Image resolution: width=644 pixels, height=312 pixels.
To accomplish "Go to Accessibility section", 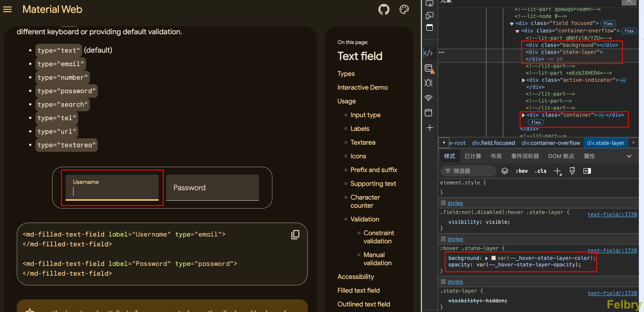I will coord(356,277).
